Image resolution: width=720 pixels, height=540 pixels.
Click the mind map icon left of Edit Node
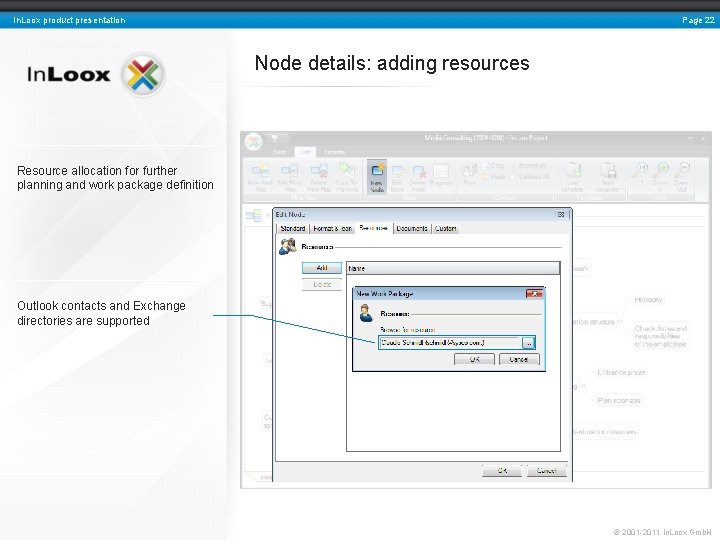click(253, 215)
